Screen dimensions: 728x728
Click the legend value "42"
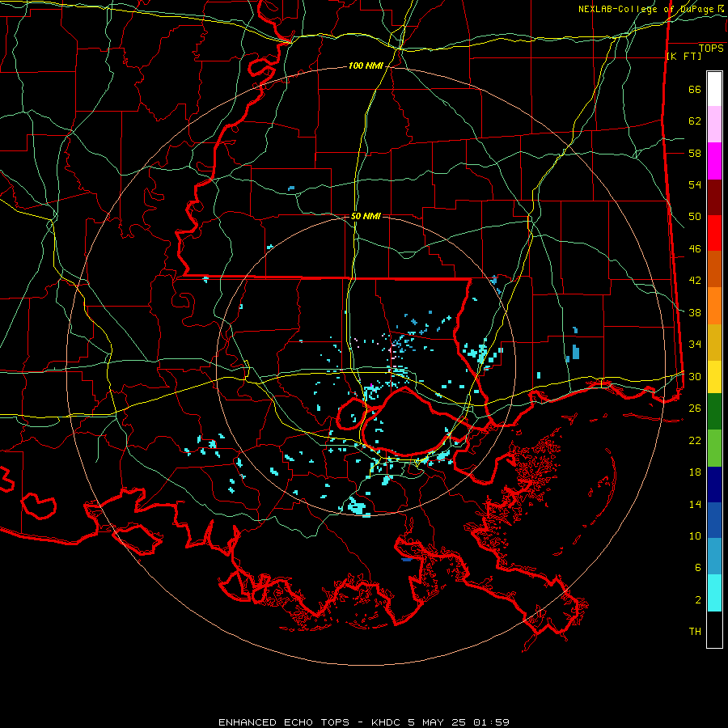695,281
